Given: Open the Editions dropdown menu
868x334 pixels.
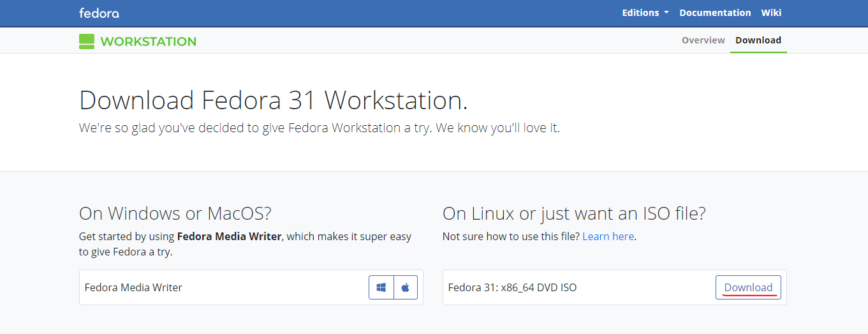Looking at the screenshot, I should [645, 13].
